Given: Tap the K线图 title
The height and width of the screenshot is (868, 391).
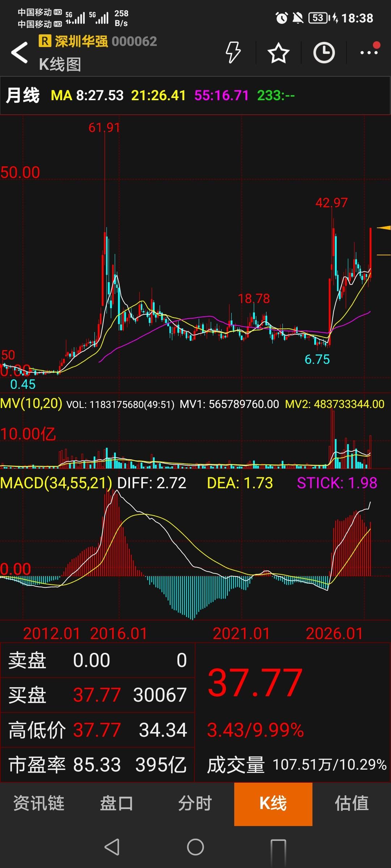Looking at the screenshot, I should [60, 64].
